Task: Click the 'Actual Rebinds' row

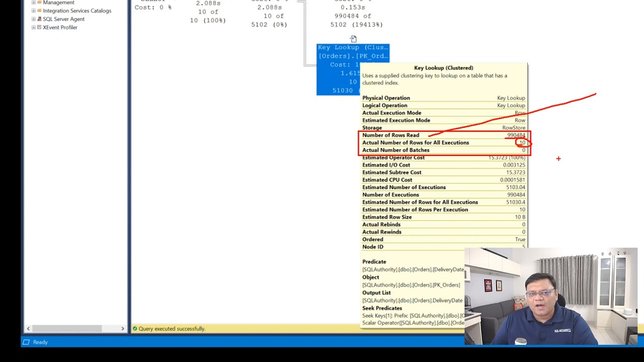Action: pyautogui.click(x=444, y=225)
